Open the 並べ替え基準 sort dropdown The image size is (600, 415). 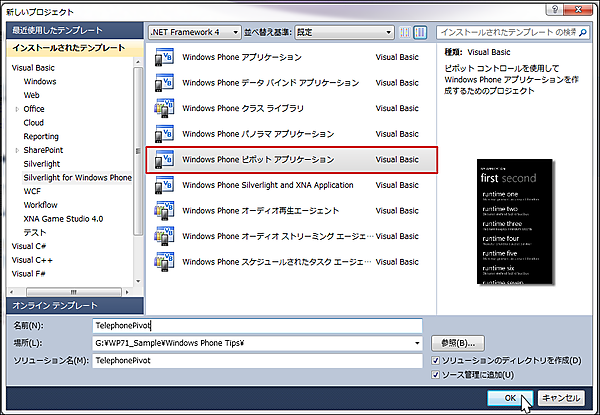344,33
